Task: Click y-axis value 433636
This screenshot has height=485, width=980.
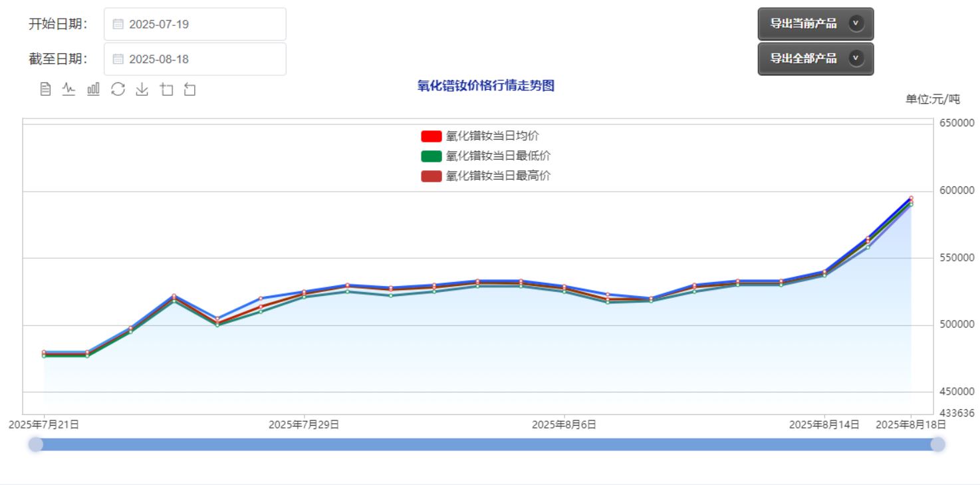Action: 957,413
